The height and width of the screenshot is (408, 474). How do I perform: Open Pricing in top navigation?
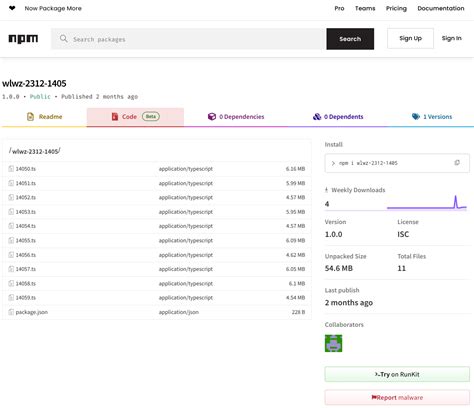pos(396,8)
